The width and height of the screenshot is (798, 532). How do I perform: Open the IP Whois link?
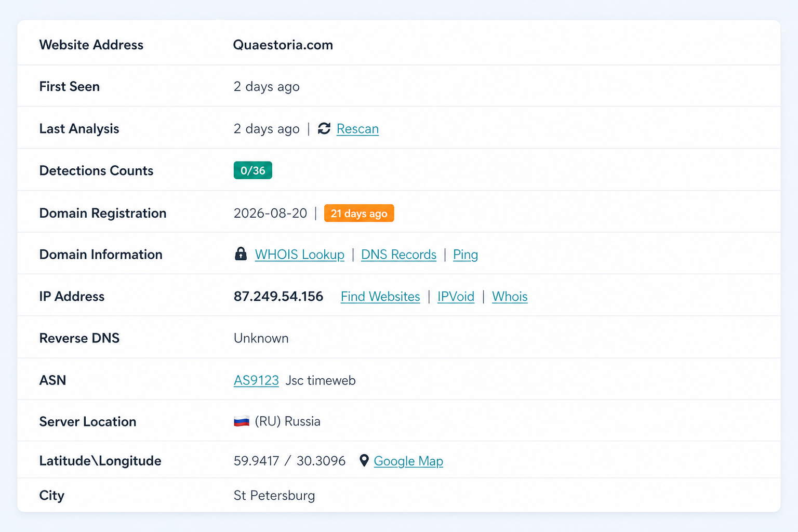coord(510,296)
